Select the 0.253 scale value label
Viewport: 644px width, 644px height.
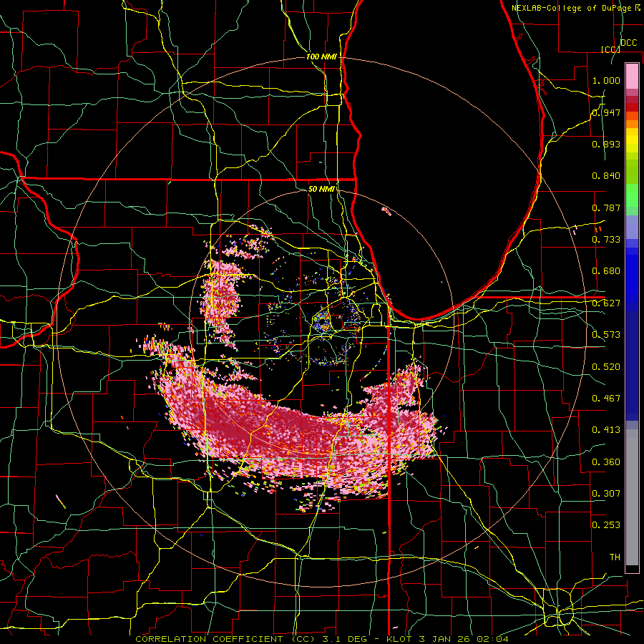[x=606, y=525]
